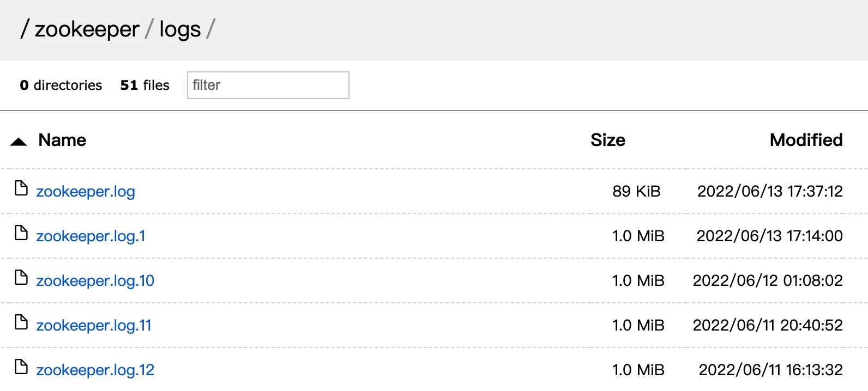Open zookeeper.log.1 file link
Image resolution: width=868 pixels, height=391 pixels.
click(x=91, y=236)
